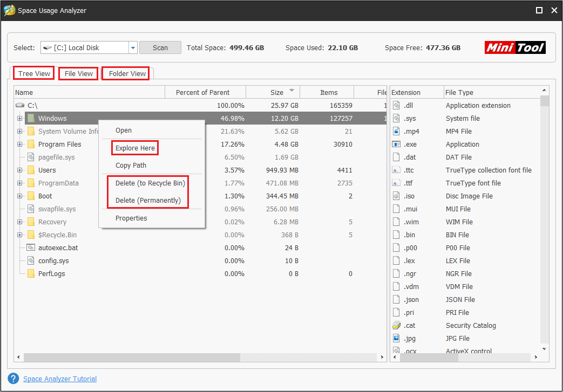Click the Boot folder icon
This screenshot has width=563, height=392.
(31, 196)
